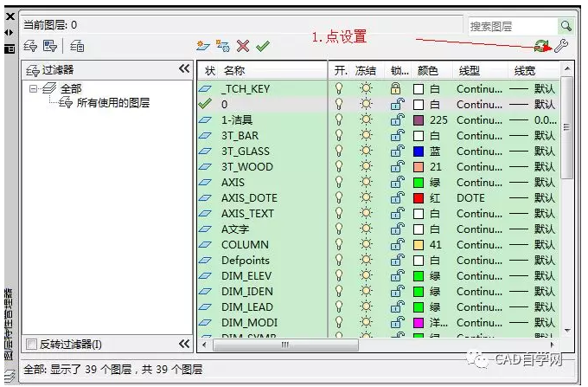Click horizontal scrollbar right arrow
This screenshot has width=588, height=387.
[x=552, y=345]
